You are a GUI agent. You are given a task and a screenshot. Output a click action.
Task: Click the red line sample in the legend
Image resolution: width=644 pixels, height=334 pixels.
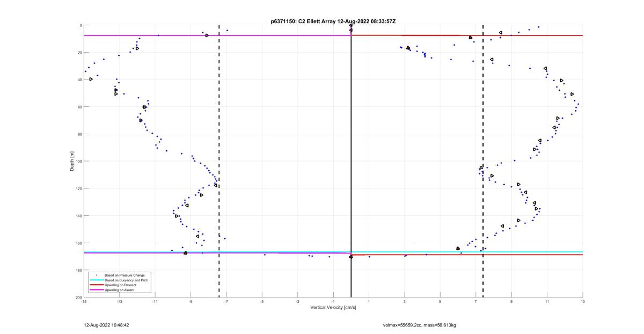pos(97,285)
